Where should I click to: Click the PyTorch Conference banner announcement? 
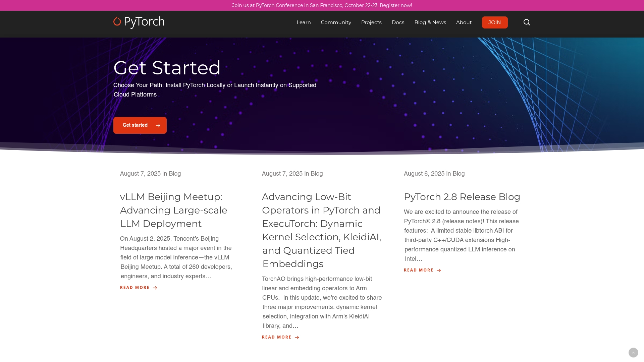(x=322, y=5)
